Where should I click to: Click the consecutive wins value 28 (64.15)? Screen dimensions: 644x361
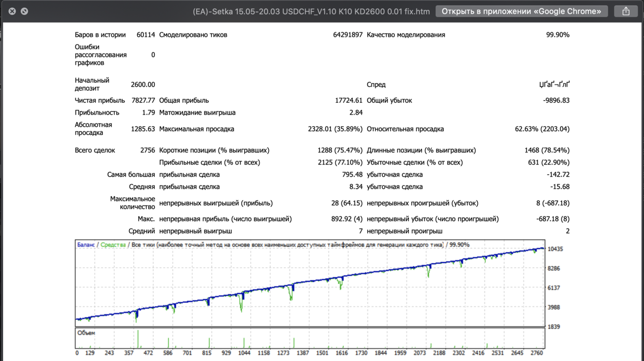pos(347,203)
